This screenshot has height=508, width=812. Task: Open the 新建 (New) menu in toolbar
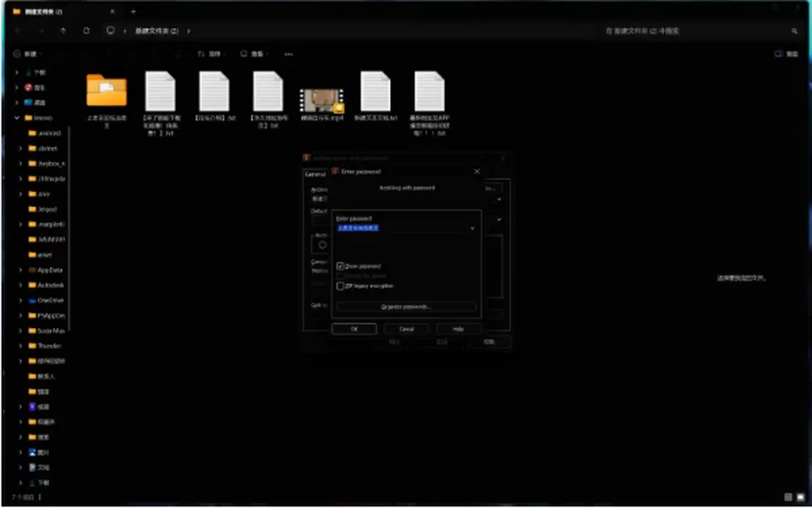tap(27, 54)
